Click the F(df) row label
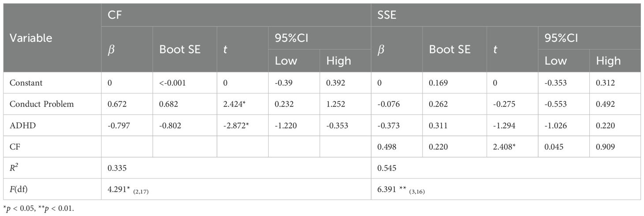 pos(19,189)
